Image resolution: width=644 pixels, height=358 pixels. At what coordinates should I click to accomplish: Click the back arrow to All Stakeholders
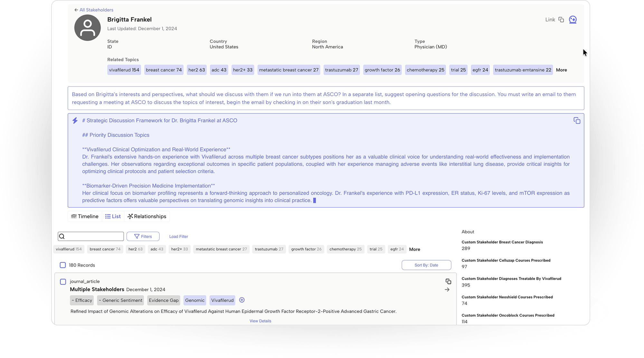tap(76, 10)
